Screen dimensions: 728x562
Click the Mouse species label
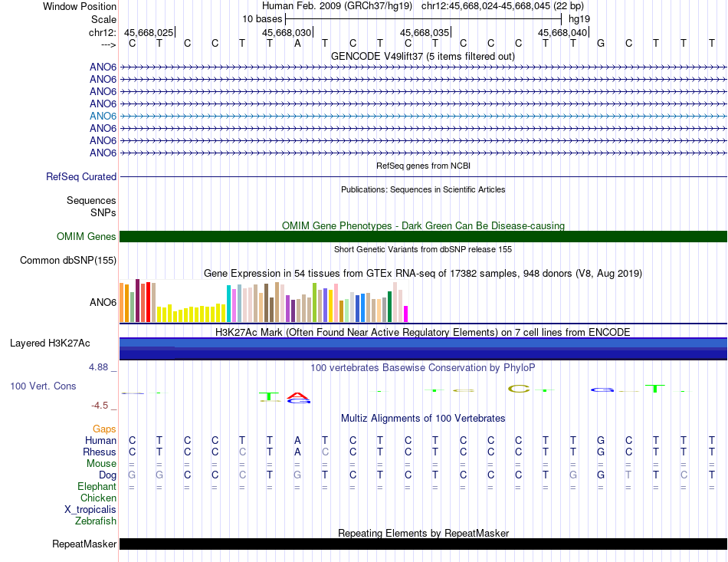point(101,464)
